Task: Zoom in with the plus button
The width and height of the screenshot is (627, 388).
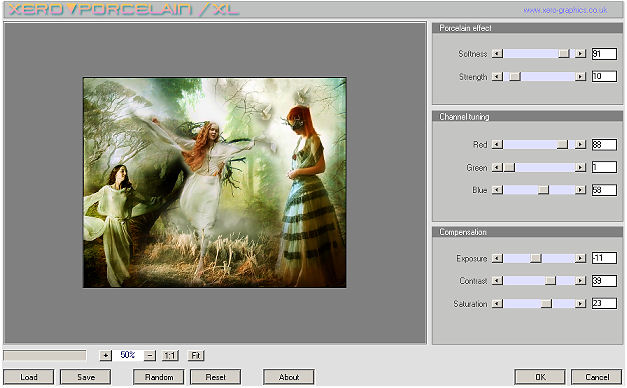Action: coord(105,355)
